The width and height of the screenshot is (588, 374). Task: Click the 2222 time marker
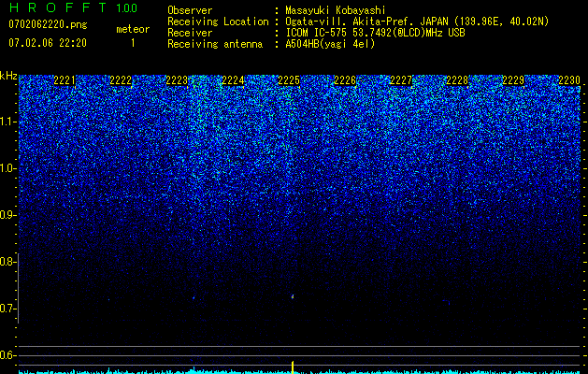pyautogui.click(x=121, y=80)
